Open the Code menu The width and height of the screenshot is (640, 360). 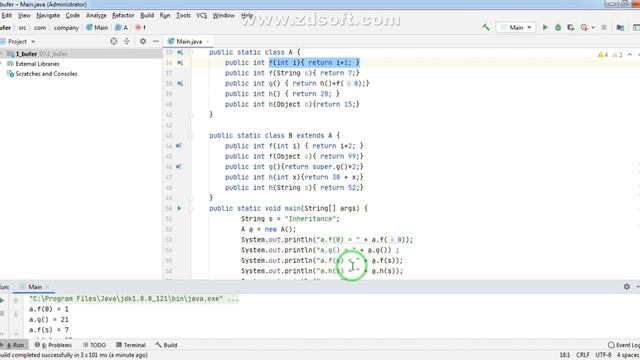[73, 15]
